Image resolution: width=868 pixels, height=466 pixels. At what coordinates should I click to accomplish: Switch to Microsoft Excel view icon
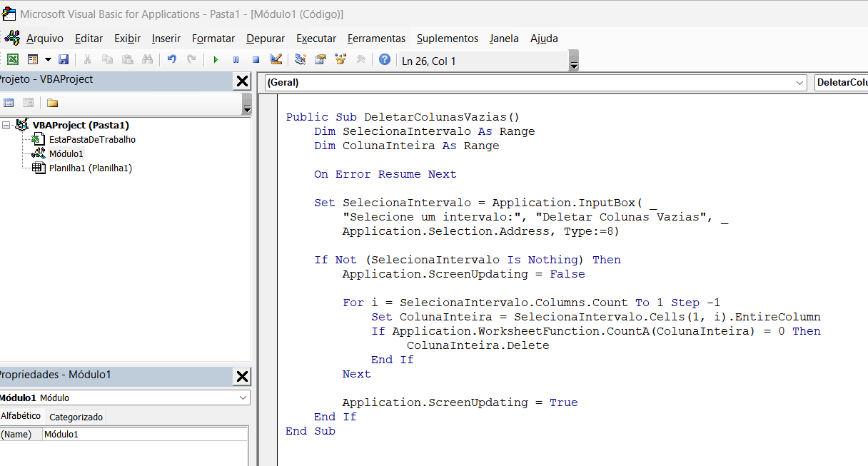tap(13, 60)
